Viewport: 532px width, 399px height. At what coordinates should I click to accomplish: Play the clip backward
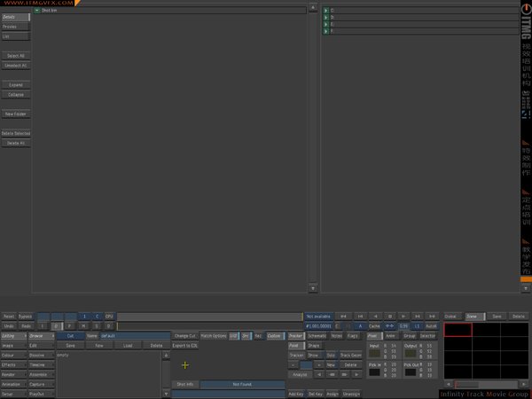coord(376,317)
